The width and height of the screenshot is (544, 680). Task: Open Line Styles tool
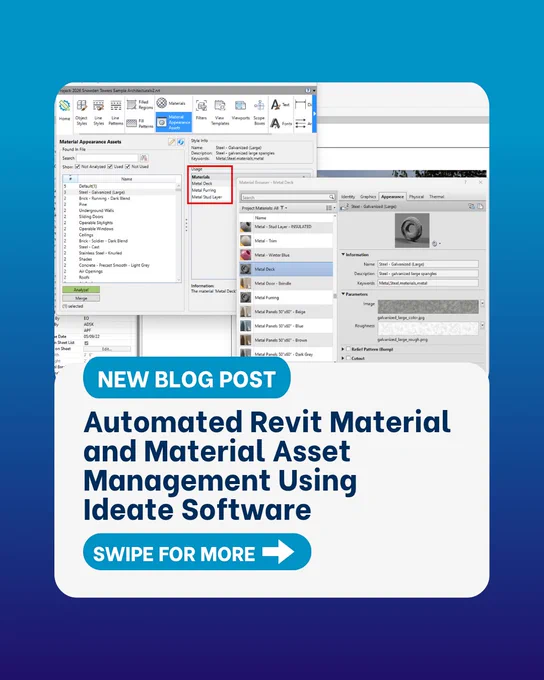point(98,113)
